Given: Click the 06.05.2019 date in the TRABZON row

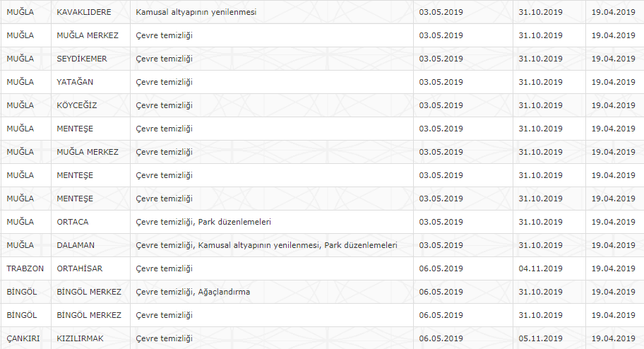Looking at the screenshot, I should point(441,268).
